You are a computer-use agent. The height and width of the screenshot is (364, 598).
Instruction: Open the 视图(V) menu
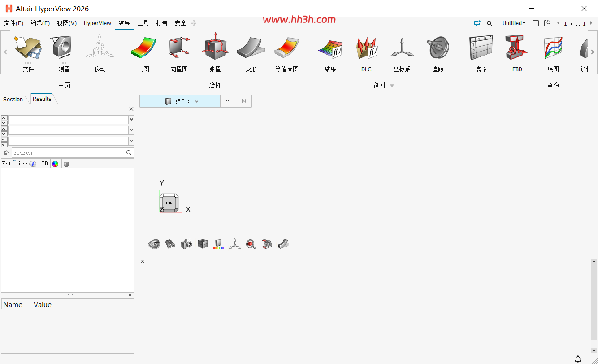pos(67,23)
